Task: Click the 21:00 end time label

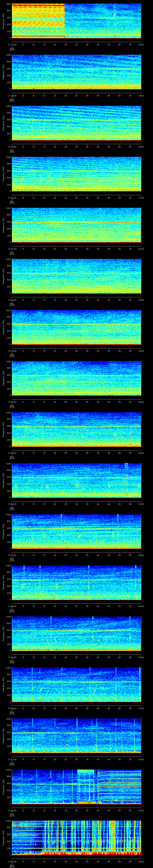Action: 141,198
